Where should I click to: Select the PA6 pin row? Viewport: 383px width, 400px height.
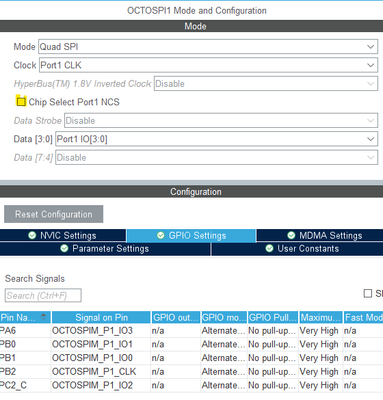click(x=191, y=331)
